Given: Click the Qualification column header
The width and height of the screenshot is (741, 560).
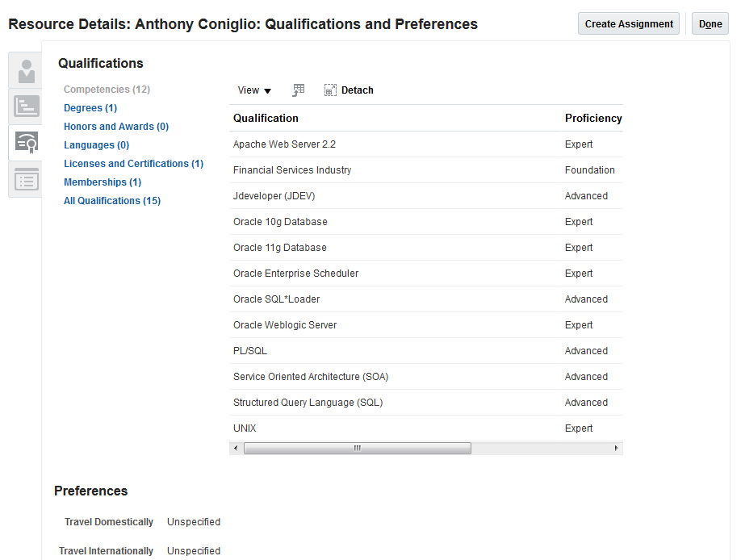Looking at the screenshot, I should pos(266,119).
